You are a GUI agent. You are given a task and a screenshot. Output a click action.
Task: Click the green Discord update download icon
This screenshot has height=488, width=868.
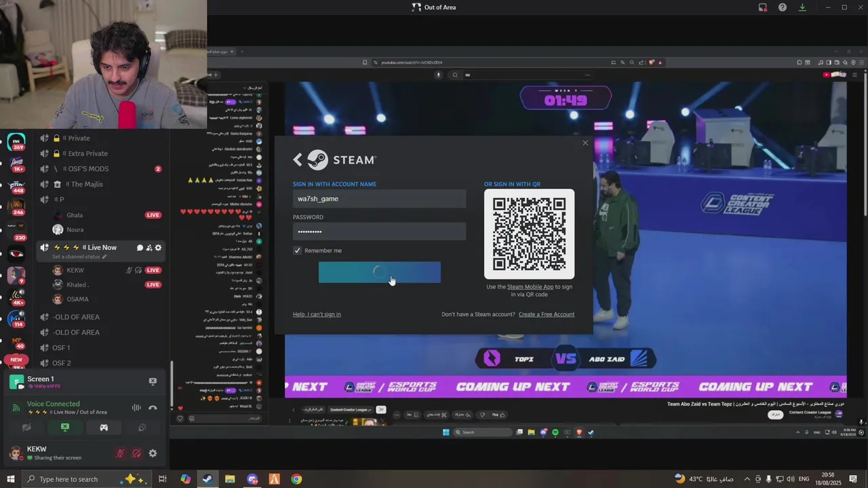[802, 7]
